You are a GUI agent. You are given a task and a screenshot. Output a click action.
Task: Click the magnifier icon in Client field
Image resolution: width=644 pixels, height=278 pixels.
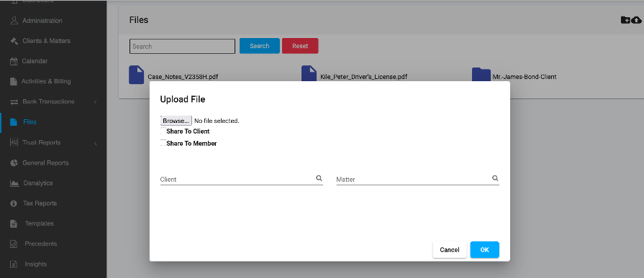(x=319, y=178)
